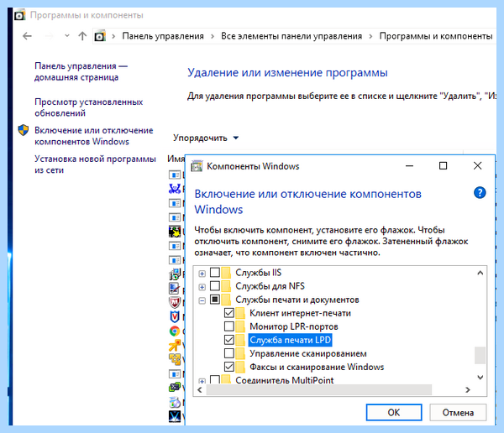Open 'Включение или отключение компонентов Windows' link
Image resolution: width=504 pixels, height=433 pixels.
(94, 136)
